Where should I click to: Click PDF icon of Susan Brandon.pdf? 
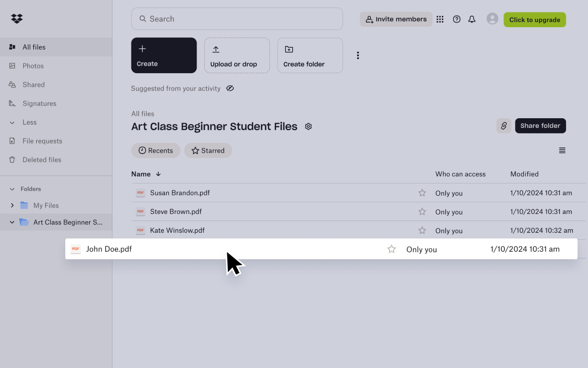coord(141,193)
